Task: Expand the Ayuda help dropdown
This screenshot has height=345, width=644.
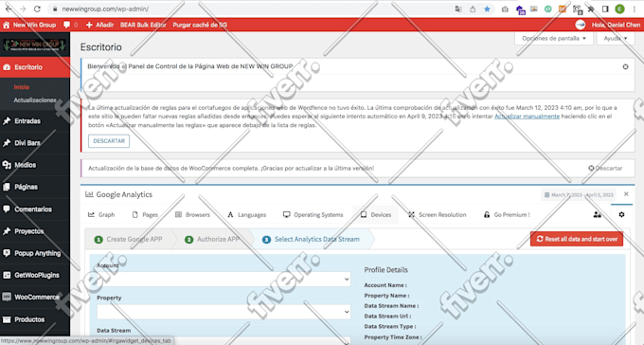Action: click(x=616, y=38)
